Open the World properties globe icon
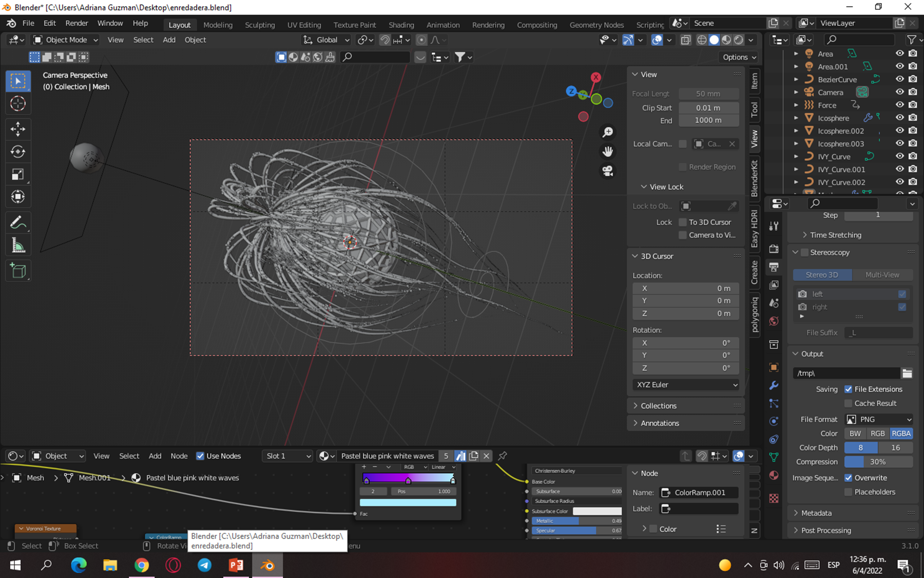924x578 pixels. point(774,321)
